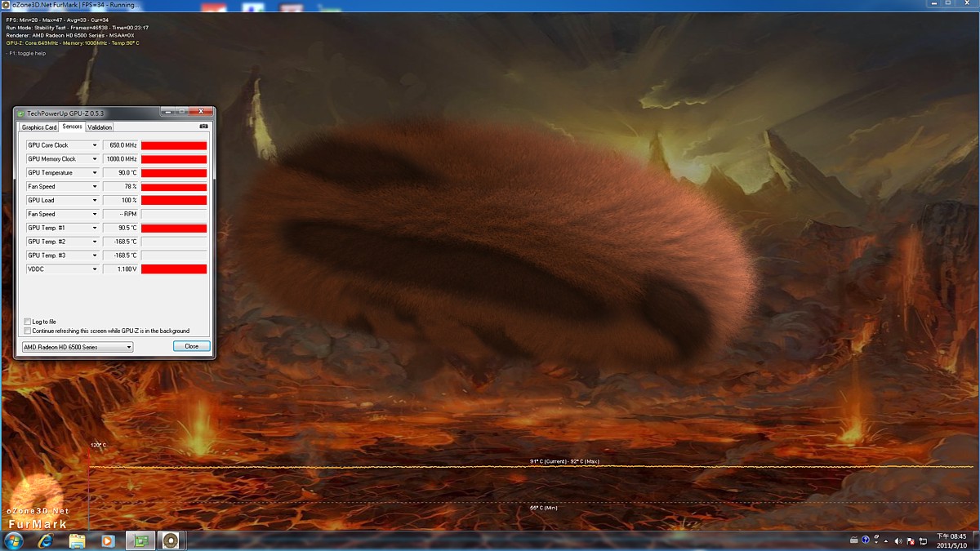
Task: Click the GPU Core Clock red graph bar
Action: coord(174,145)
